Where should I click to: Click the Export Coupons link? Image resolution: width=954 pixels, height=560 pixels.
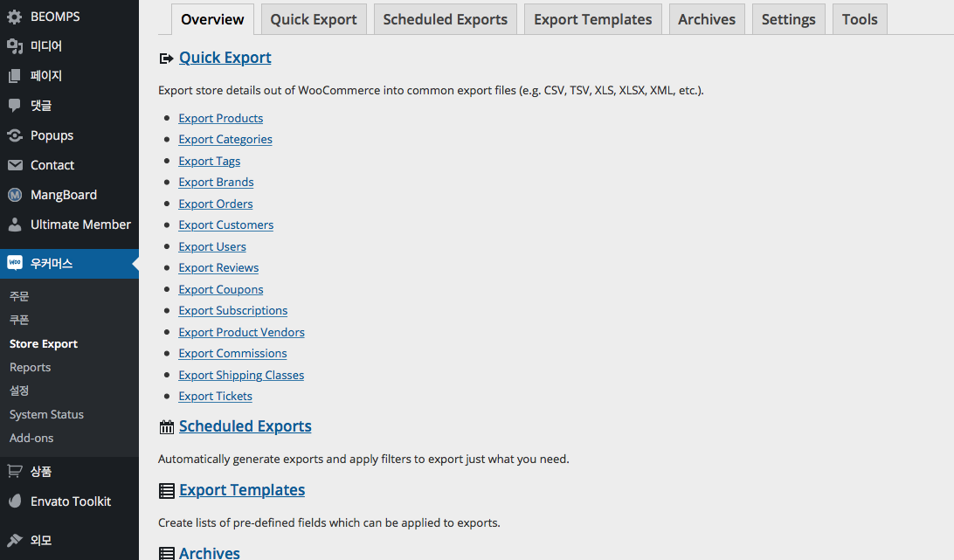tap(221, 290)
